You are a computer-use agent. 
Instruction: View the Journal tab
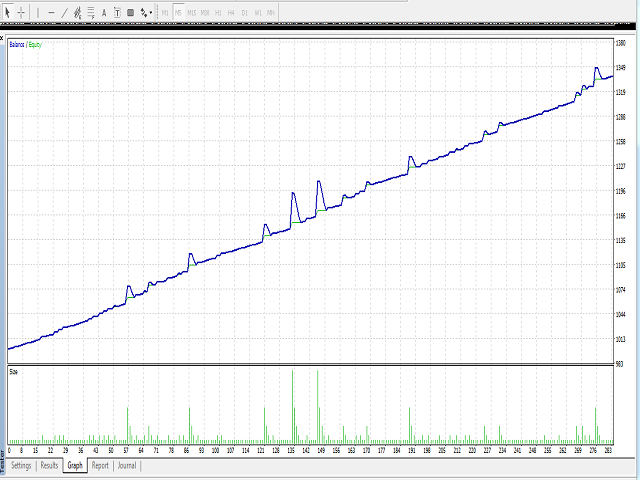tap(126, 466)
